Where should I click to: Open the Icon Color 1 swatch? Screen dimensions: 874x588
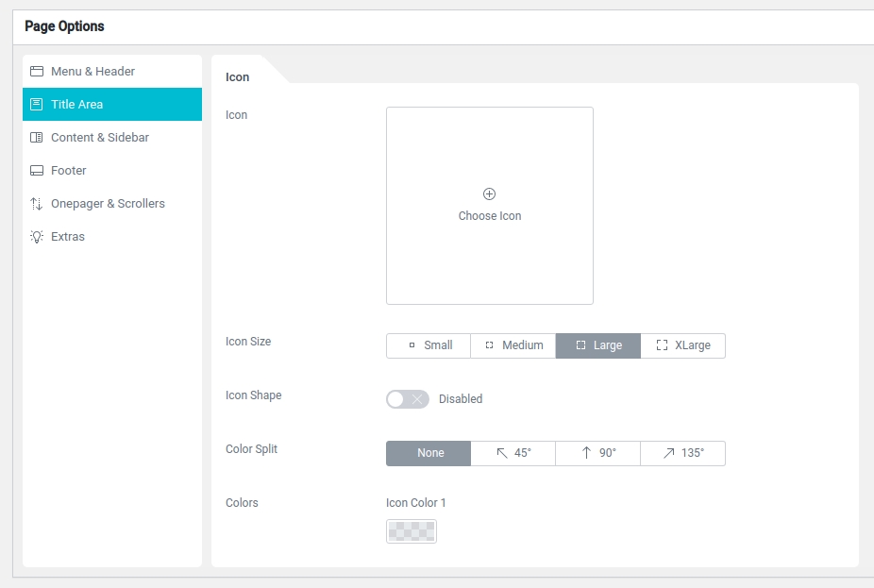412,531
